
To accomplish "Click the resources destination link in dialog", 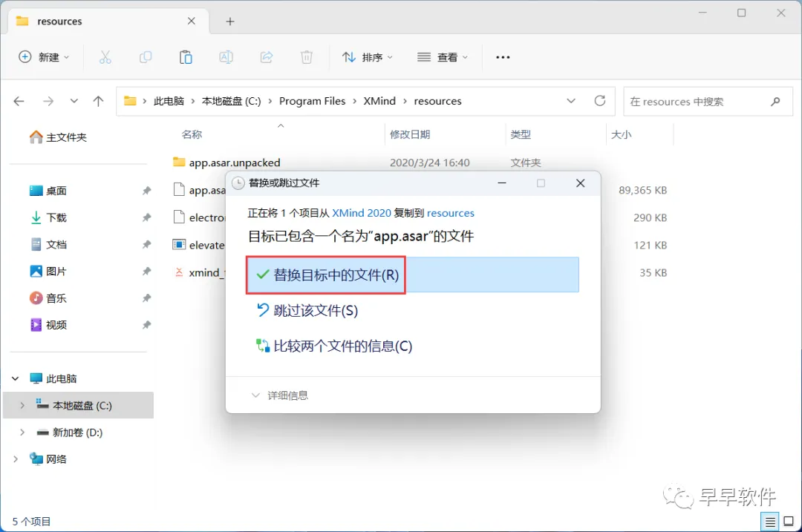I will point(451,213).
